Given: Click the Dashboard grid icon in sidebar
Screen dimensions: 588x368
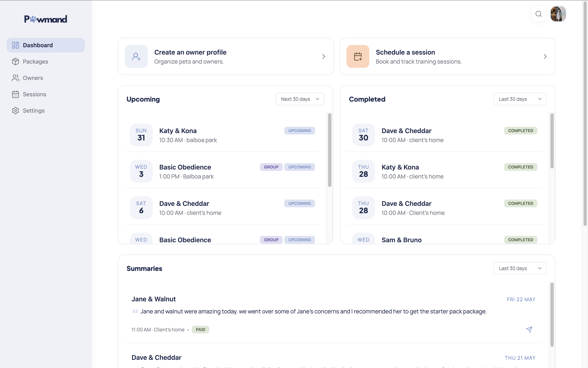Looking at the screenshot, I should point(15,45).
